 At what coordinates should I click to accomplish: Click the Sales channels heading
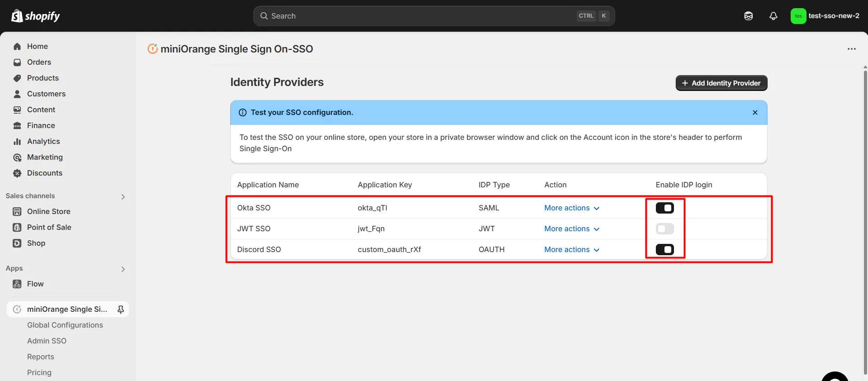click(30, 196)
